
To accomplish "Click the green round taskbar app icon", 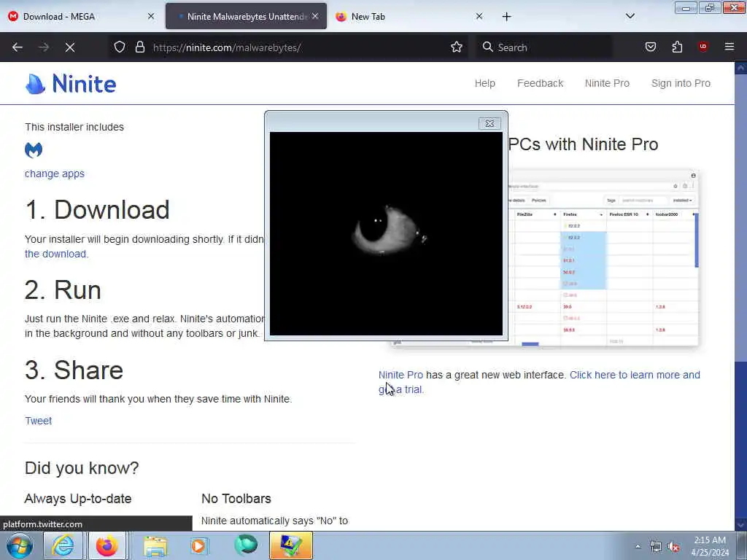I will coord(246,545).
